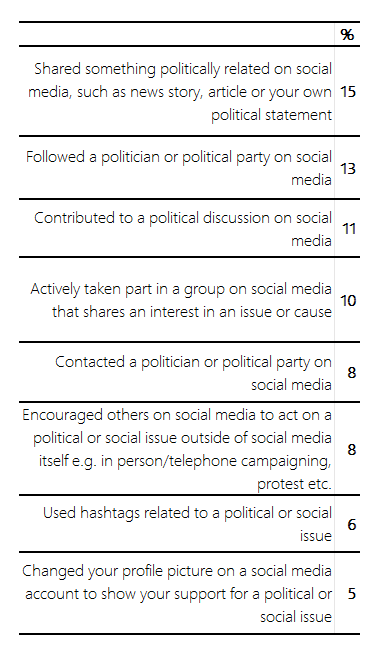The height and width of the screenshot is (653, 378).
Task: Click the percentage value 11
Action: pos(348,229)
